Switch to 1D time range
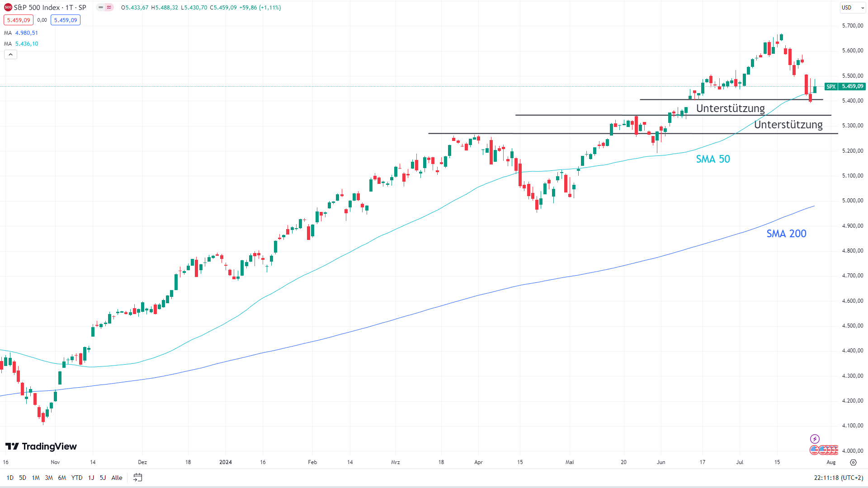The width and height of the screenshot is (868, 488). pos(10,478)
